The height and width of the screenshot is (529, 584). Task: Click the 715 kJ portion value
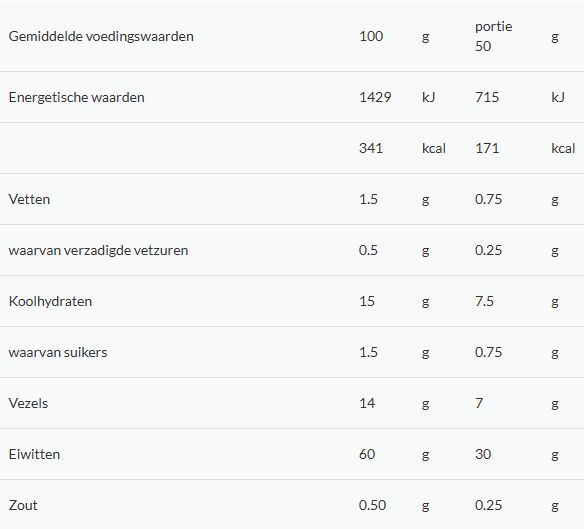click(487, 97)
